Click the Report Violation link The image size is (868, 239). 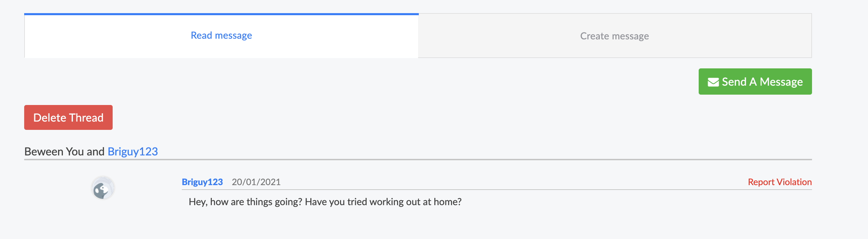click(780, 182)
